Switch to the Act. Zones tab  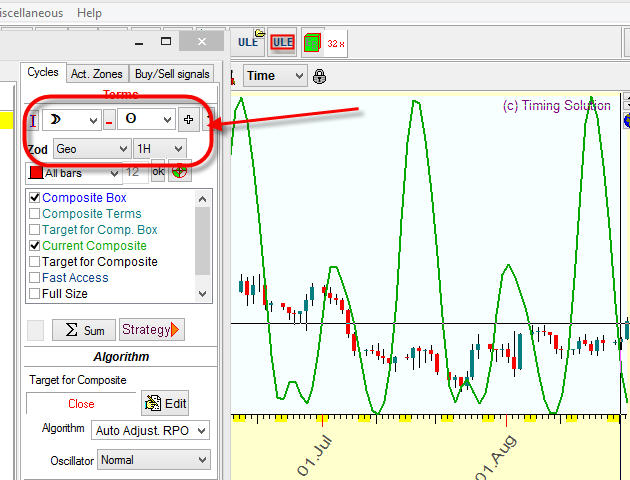[x=96, y=74]
